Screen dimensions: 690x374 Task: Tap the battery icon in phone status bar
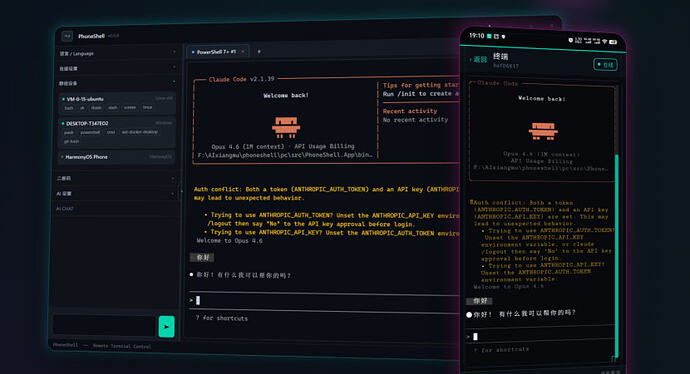click(613, 42)
